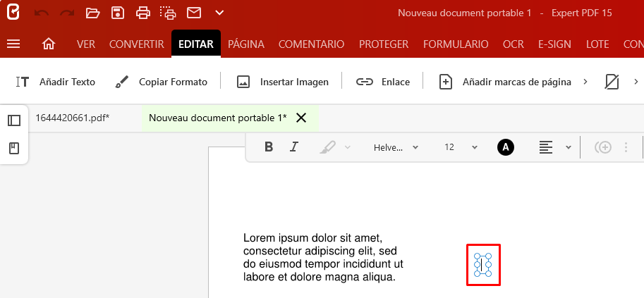Open the hamburger main menu
This screenshot has height=298, width=644.
(13, 44)
